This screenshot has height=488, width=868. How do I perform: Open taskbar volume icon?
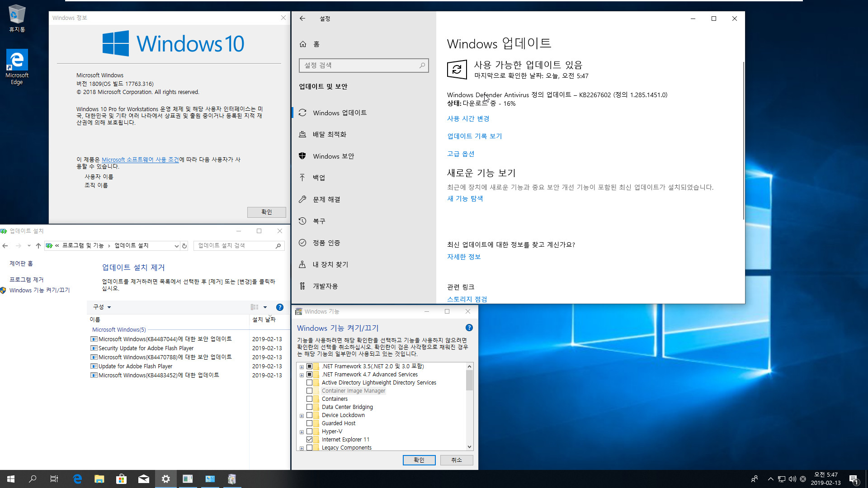point(792,479)
